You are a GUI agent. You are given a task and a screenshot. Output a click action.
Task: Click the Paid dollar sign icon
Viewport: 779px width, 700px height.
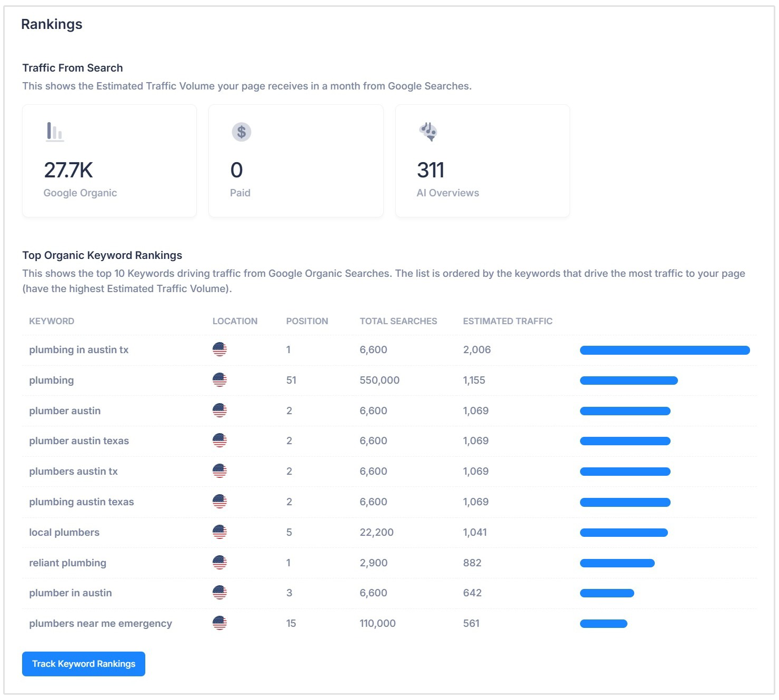(242, 132)
